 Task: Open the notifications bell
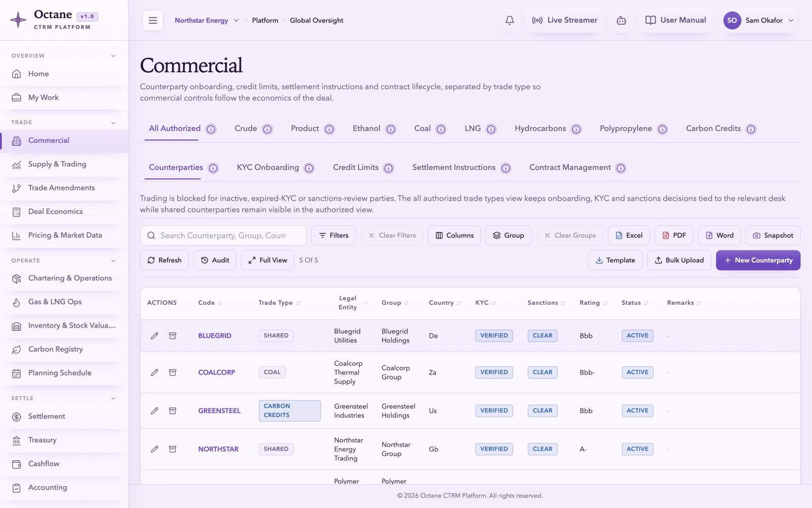click(510, 20)
